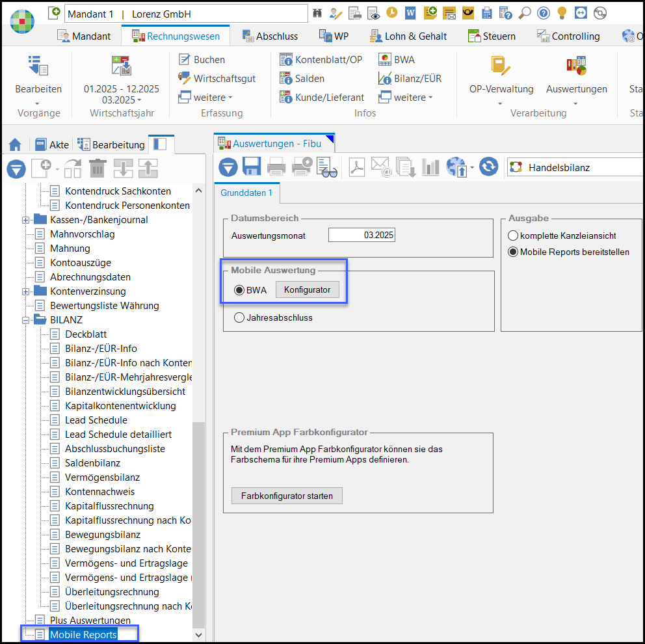Switch to the Steuern ribbon tab
Viewport: 645px width, 644px height.
[x=492, y=36]
